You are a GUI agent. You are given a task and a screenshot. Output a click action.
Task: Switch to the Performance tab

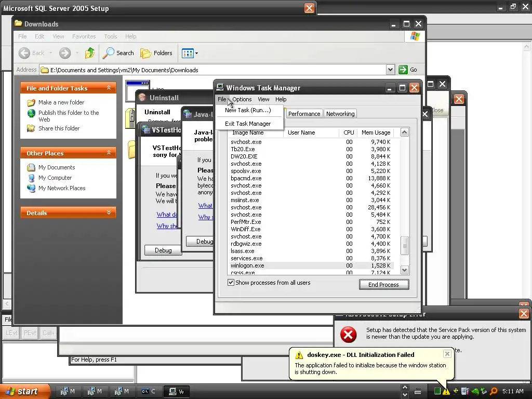(x=304, y=114)
